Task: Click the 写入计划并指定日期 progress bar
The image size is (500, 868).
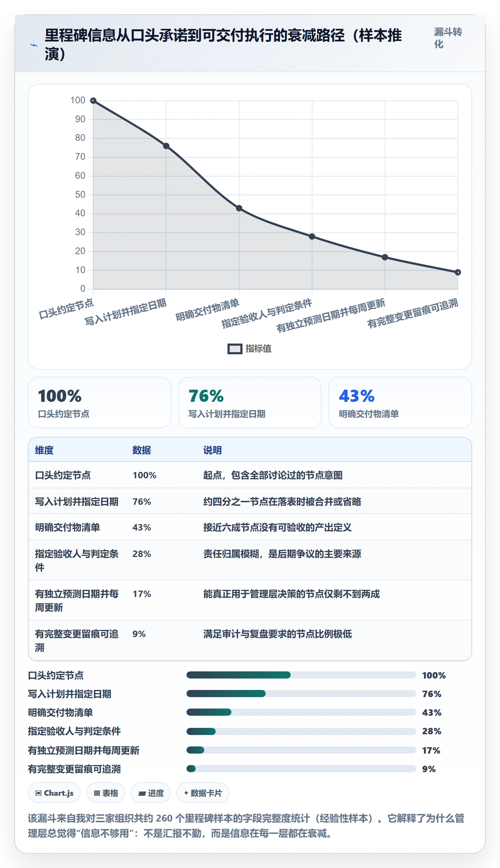Action: point(301,694)
